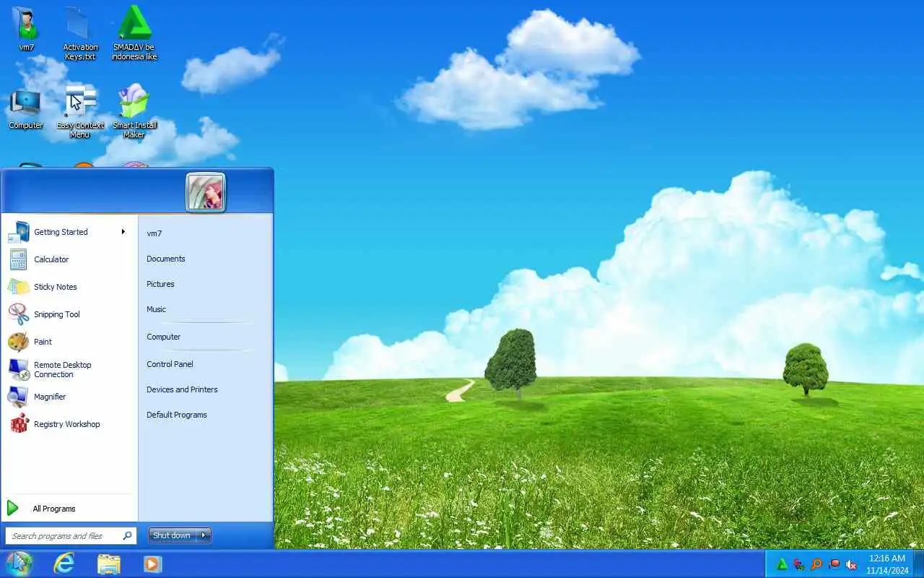Click the Remote Desktop Connection icon
Screen dimensions: 924x578
(x=18, y=369)
